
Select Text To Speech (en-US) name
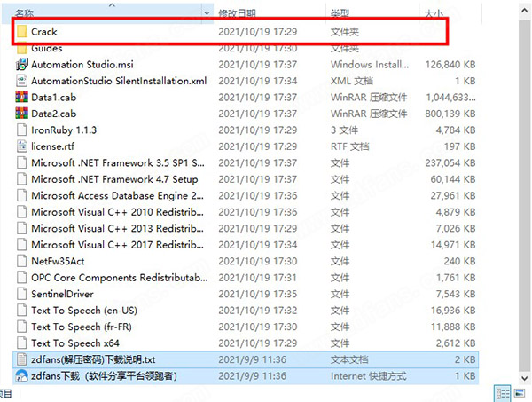tap(84, 311)
